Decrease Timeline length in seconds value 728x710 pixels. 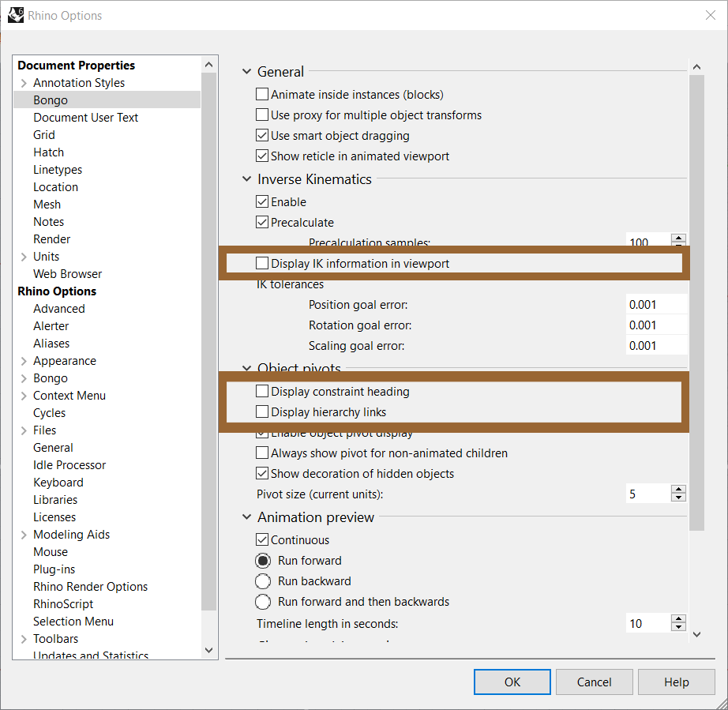click(678, 627)
